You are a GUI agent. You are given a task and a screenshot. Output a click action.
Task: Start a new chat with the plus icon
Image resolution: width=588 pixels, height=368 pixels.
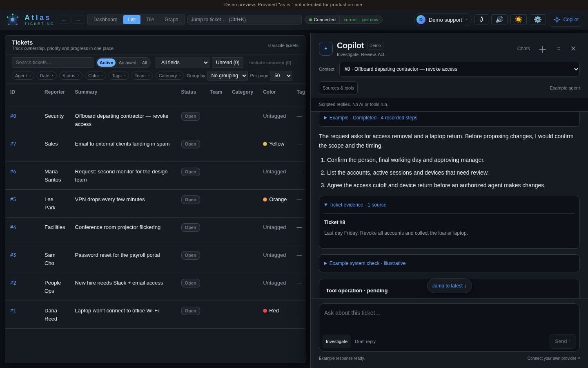click(x=542, y=49)
